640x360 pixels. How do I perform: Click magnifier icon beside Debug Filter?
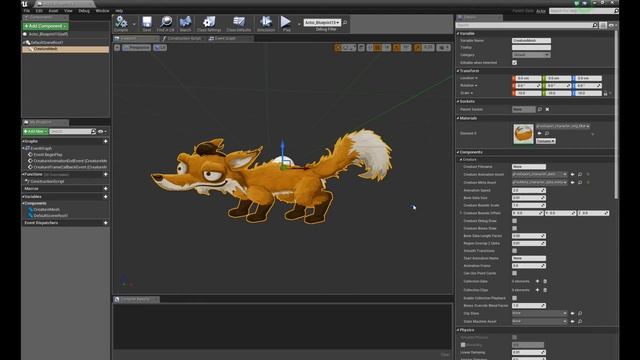pyautogui.click(x=345, y=22)
